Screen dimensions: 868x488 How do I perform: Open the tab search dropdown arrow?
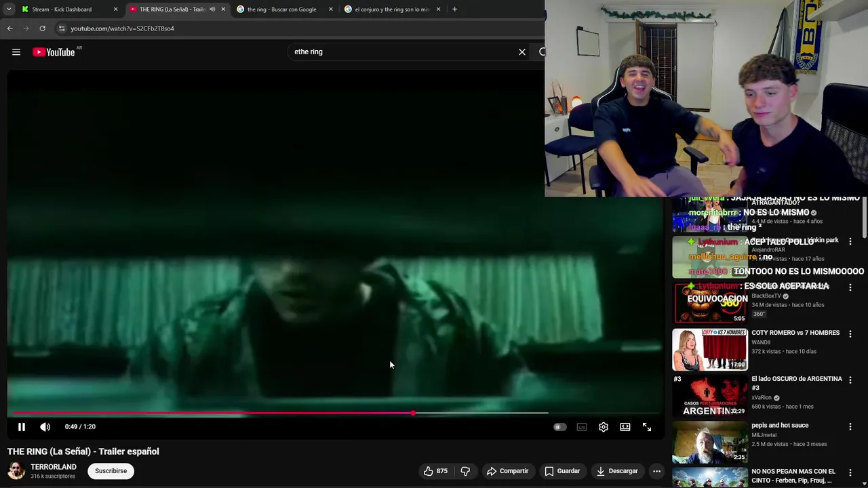[9, 9]
